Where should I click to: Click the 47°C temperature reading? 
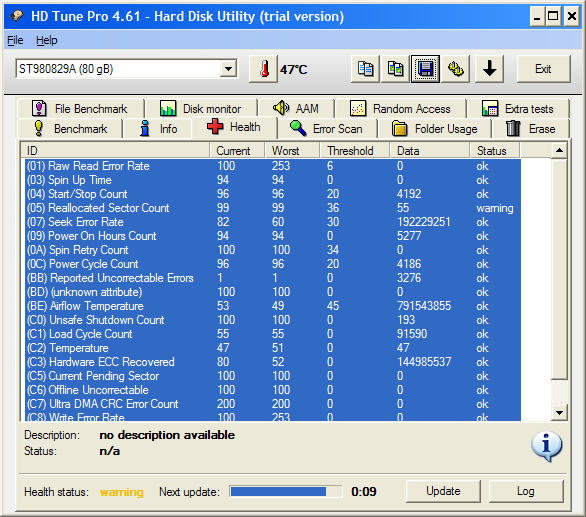(294, 70)
